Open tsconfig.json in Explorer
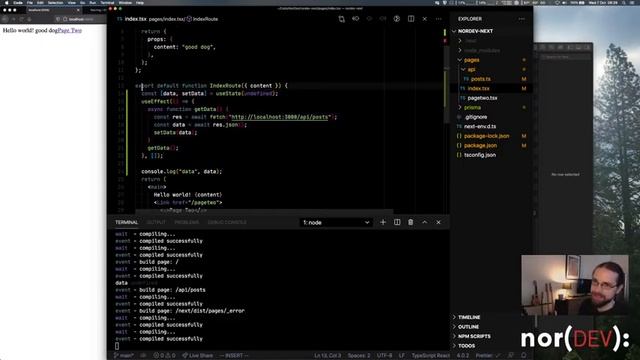This screenshot has height=360, width=640. click(480, 155)
